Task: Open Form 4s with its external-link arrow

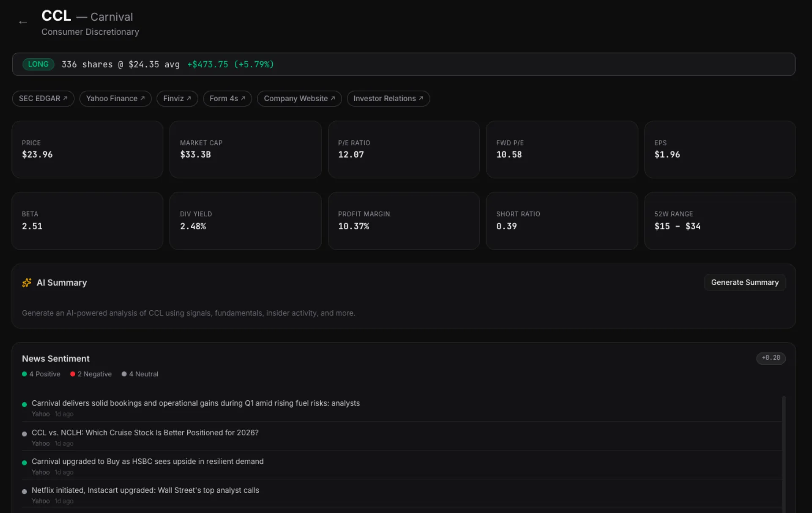Action: 243,98
